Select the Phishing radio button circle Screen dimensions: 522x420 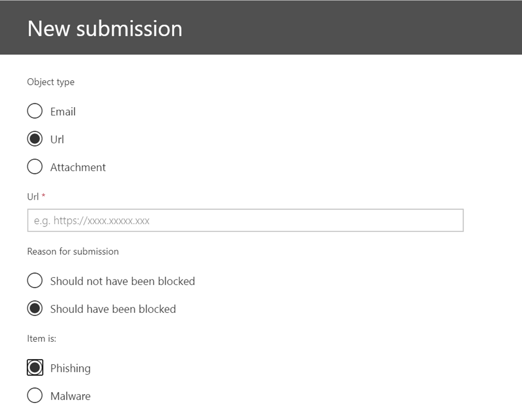tap(34, 367)
